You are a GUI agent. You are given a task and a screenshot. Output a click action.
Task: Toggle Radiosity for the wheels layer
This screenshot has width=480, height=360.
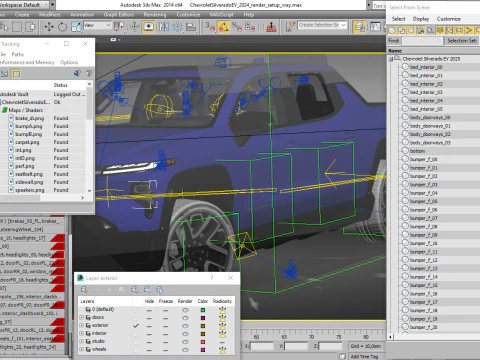coord(222,350)
